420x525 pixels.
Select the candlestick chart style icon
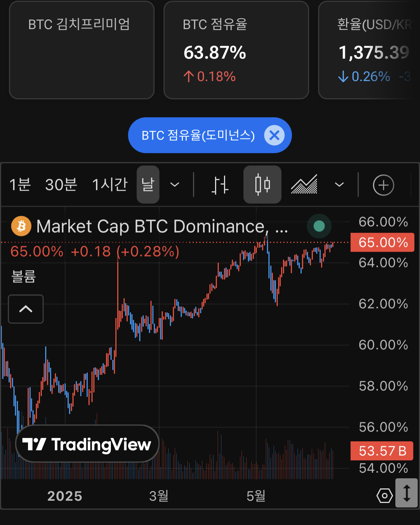(262, 184)
